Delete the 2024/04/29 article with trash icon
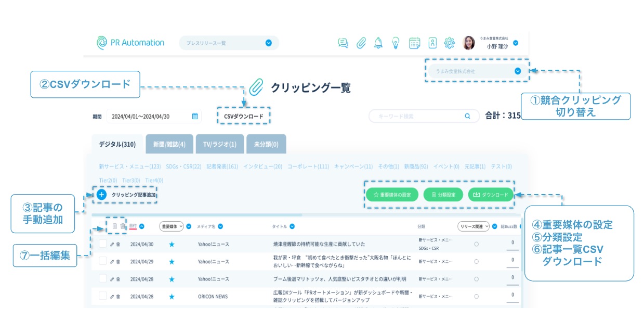The height and width of the screenshot is (332, 644). (119, 262)
